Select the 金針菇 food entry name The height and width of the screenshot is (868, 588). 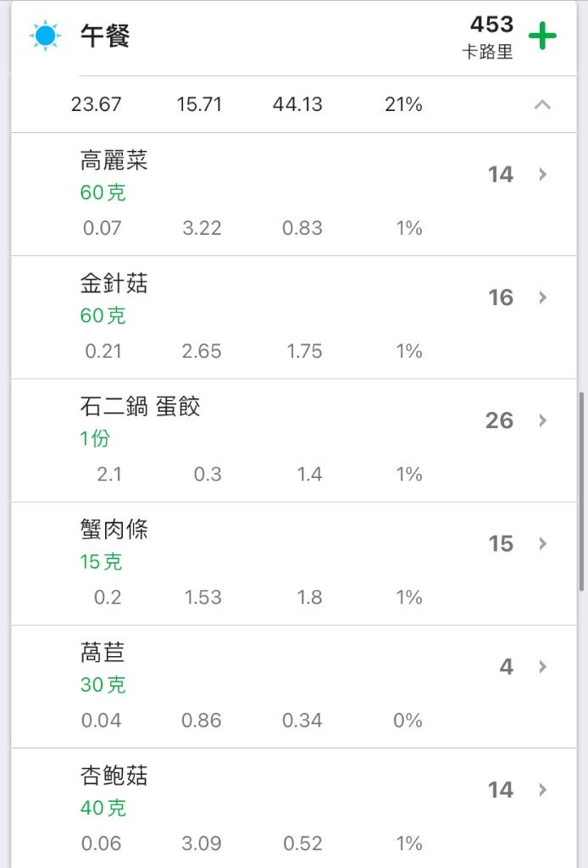pyautogui.click(x=114, y=283)
